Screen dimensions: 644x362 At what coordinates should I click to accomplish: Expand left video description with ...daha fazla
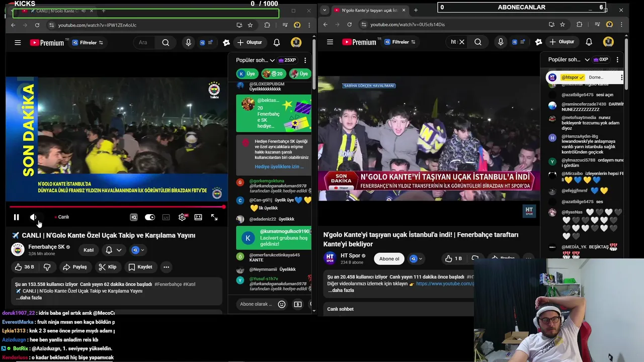pos(29,298)
